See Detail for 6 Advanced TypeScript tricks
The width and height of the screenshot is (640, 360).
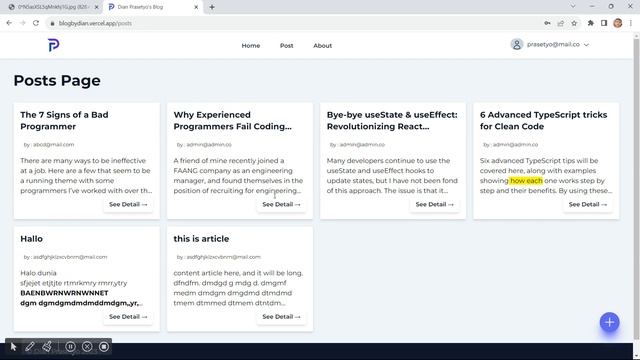coord(588,204)
